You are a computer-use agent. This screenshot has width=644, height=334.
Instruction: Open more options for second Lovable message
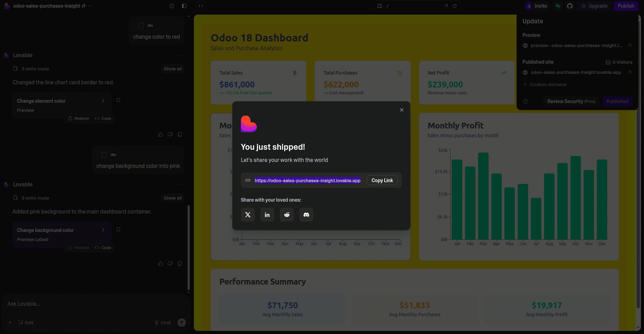click(179, 185)
